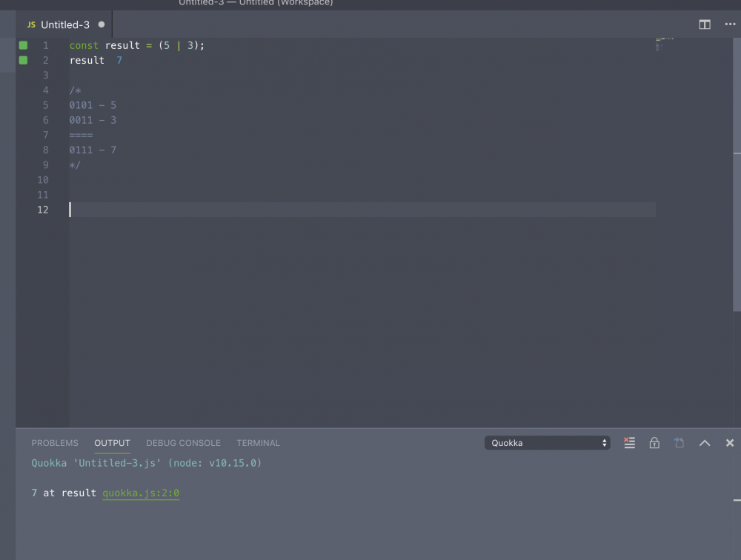Viewport: 741px width, 560px height.
Task: Place cursor on line 12 of the editor
Action: [222, 210]
